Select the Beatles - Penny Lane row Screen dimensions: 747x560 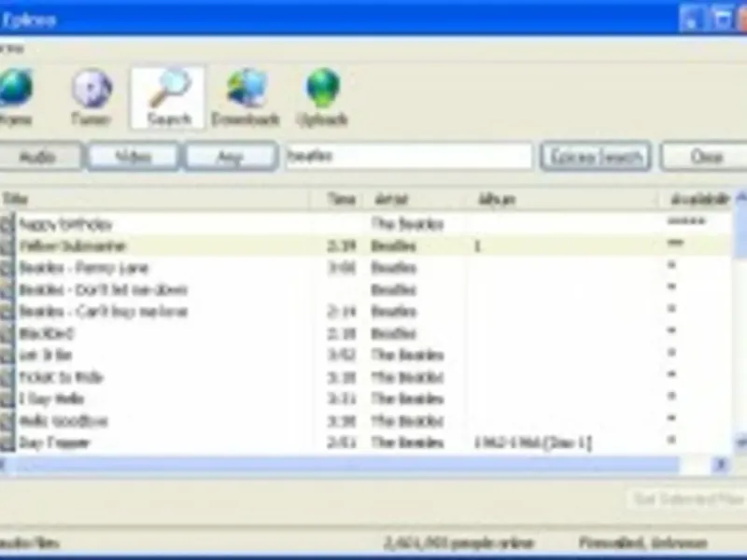click(366, 268)
